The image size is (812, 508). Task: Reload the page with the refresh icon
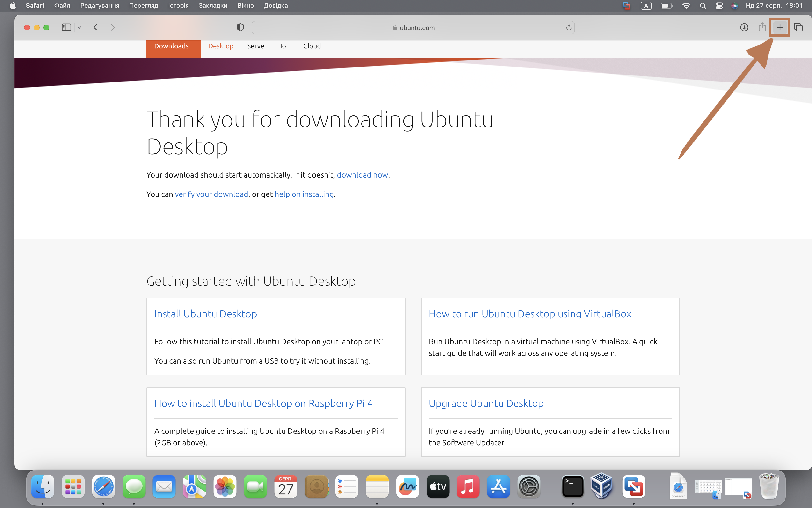point(568,28)
